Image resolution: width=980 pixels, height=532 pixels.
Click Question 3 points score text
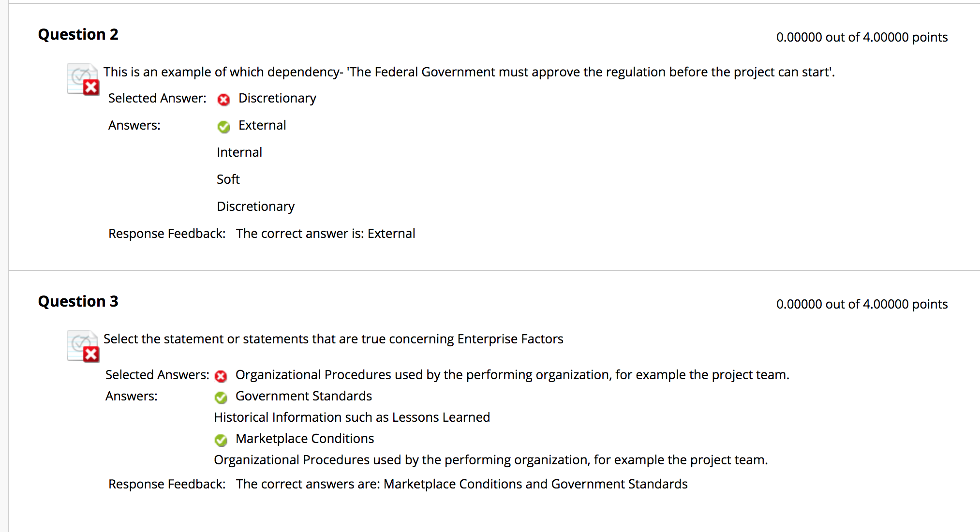click(x=861, y=304)
